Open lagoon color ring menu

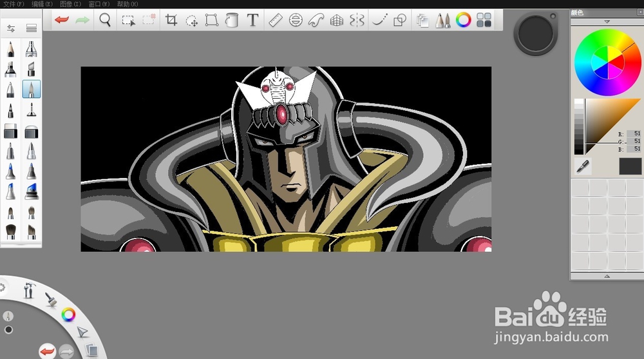point(68,315)
